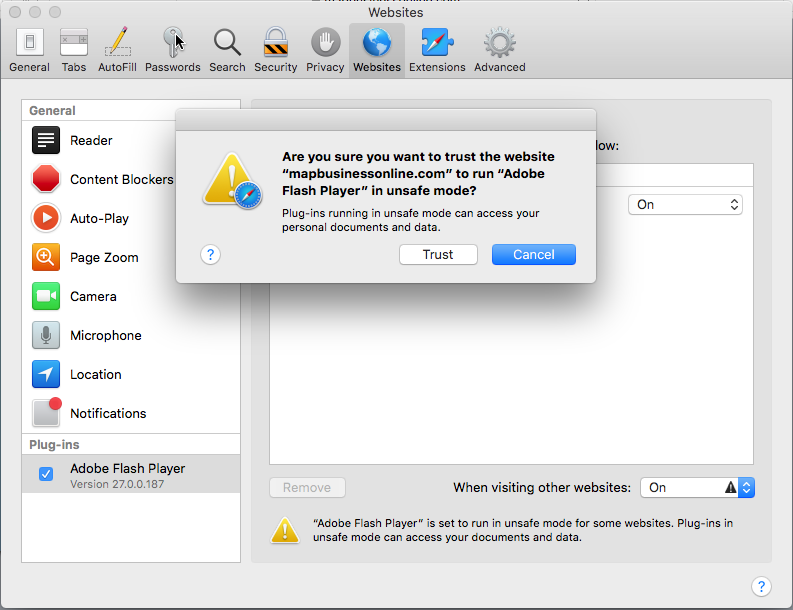This screenshot has width=793, height=610.
Task: Click the Plug-ins section header
Action: pyautogui.click(x=55, y=445)
